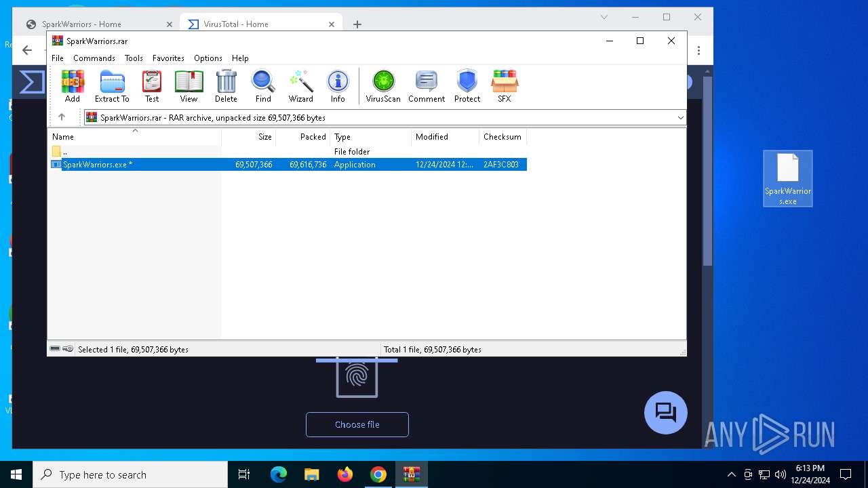Open the Find tool

pos(263,86)
